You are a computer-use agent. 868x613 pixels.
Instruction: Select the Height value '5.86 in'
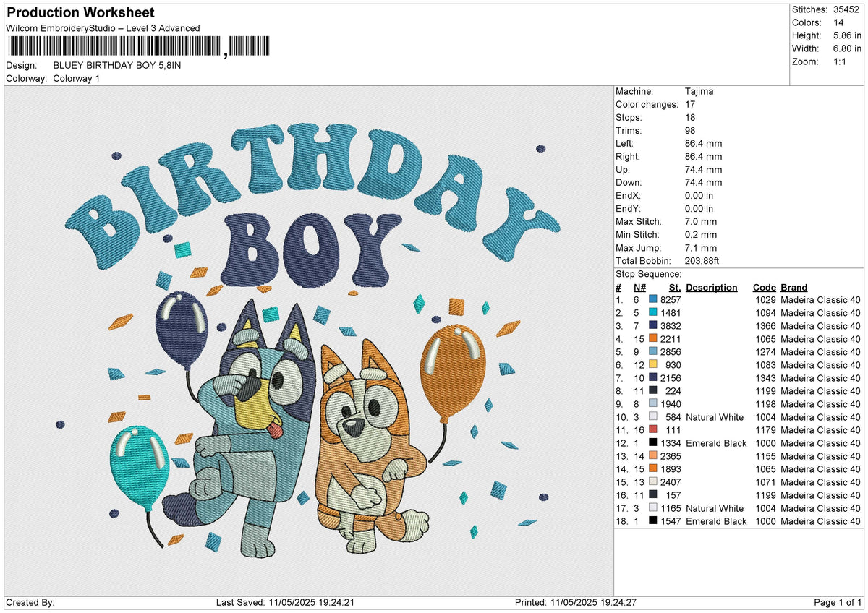point(848,35)
